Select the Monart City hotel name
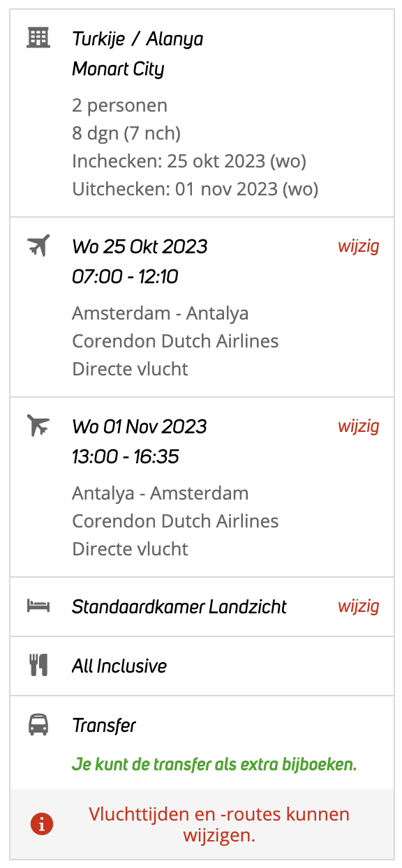The height and width of the screenshot is (868, 402). (118, 69)
